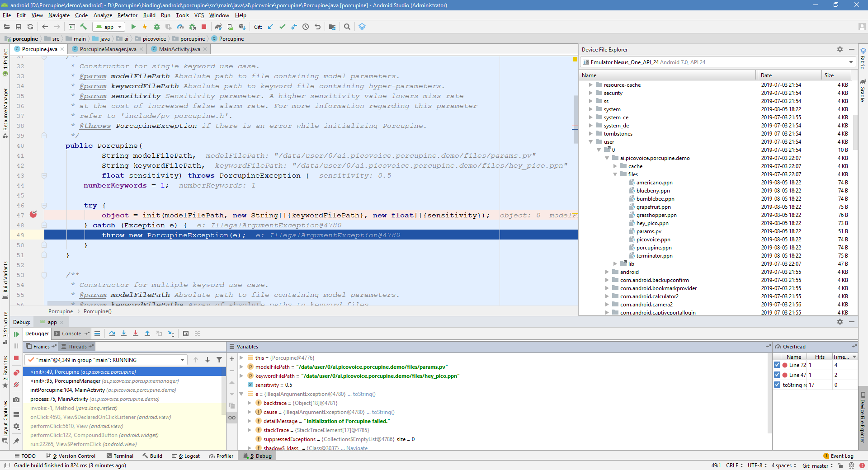Open the emulator device selection dropdown
The width and height of the screenshot is (868, 470).
click(850, 62)
